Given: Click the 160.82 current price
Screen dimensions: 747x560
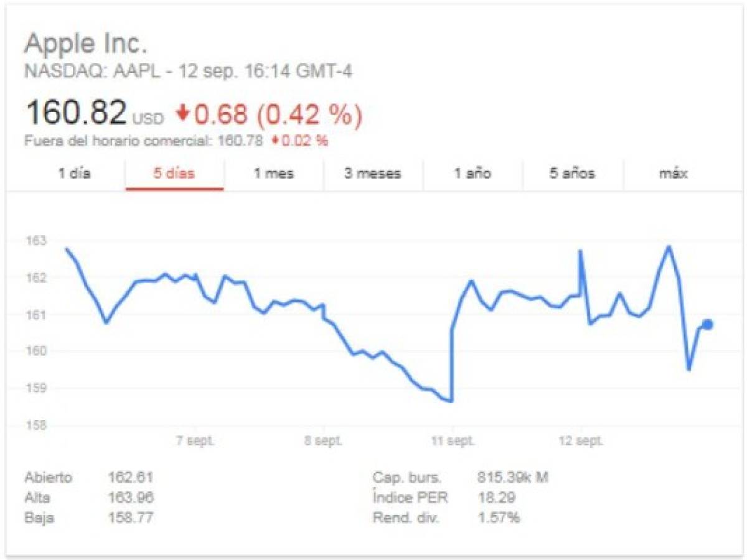Looking at the screenshot, I should [77, 113].
